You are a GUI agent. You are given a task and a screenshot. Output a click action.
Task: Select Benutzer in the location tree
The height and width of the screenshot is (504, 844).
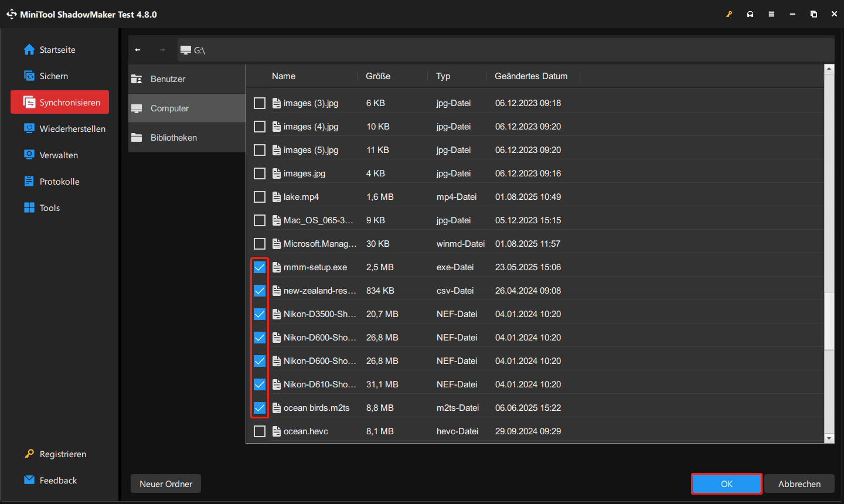tap(168, 79)
